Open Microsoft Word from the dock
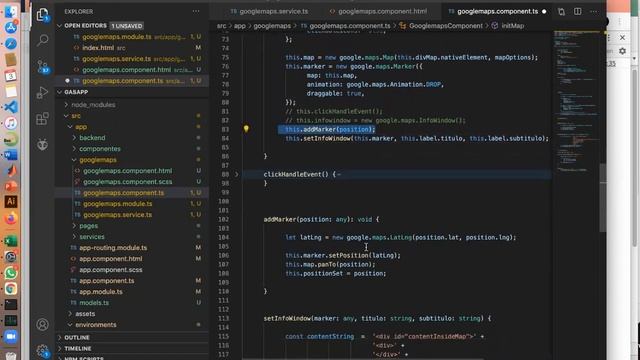The image size is (640, 360). click(x=11, y=155)
